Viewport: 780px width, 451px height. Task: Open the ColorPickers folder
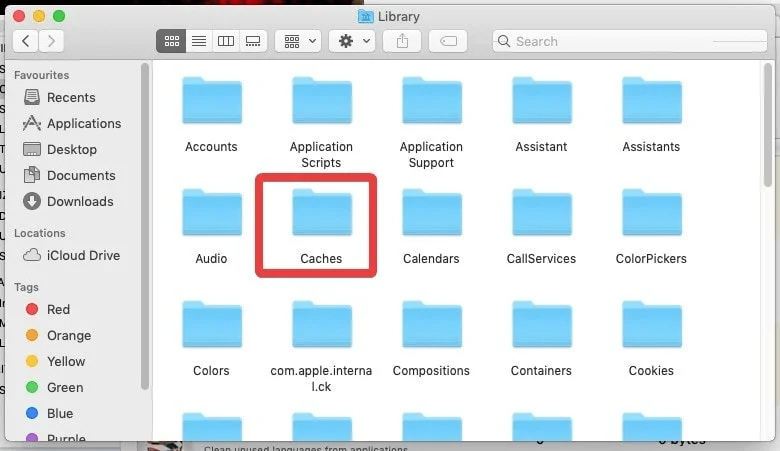pyautogui.click(x=651, y=217)
